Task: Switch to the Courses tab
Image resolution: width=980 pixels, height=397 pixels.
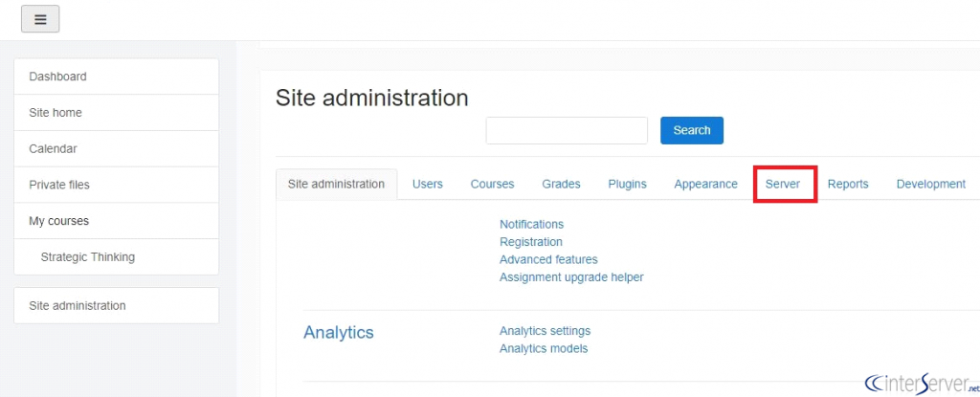Action: pyautogui.click(x=493, y=185)
